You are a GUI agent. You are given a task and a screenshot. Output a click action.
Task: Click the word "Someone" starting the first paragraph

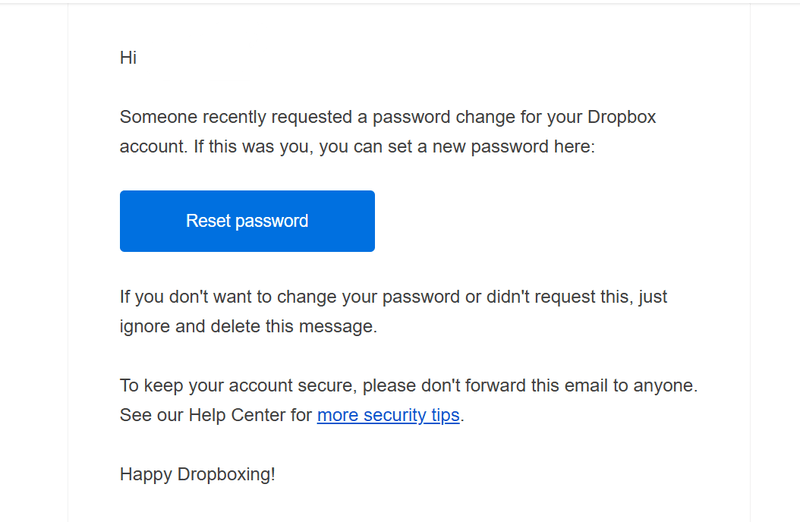pyautogui.click(x=155, y=117)
